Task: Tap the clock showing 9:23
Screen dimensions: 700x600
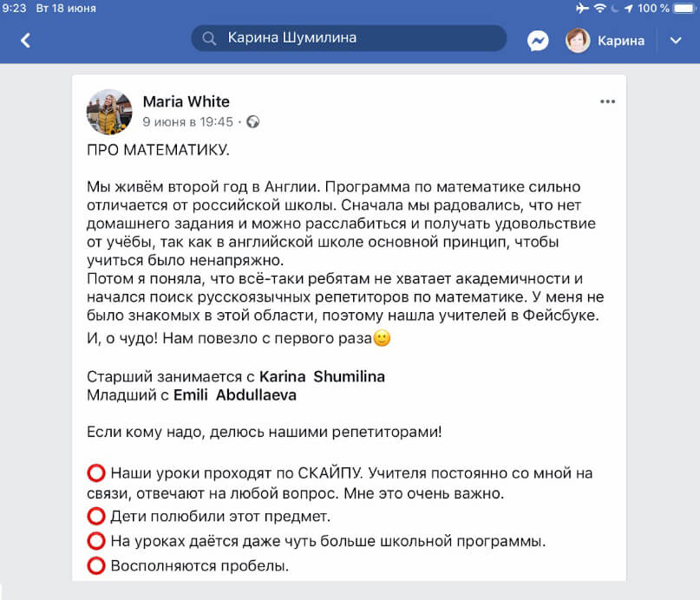Action: 15,9
